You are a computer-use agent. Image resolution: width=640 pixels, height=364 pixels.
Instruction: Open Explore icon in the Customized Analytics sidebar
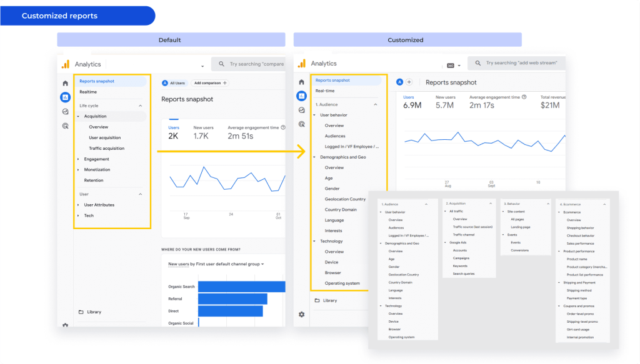(x=301, y=110)
